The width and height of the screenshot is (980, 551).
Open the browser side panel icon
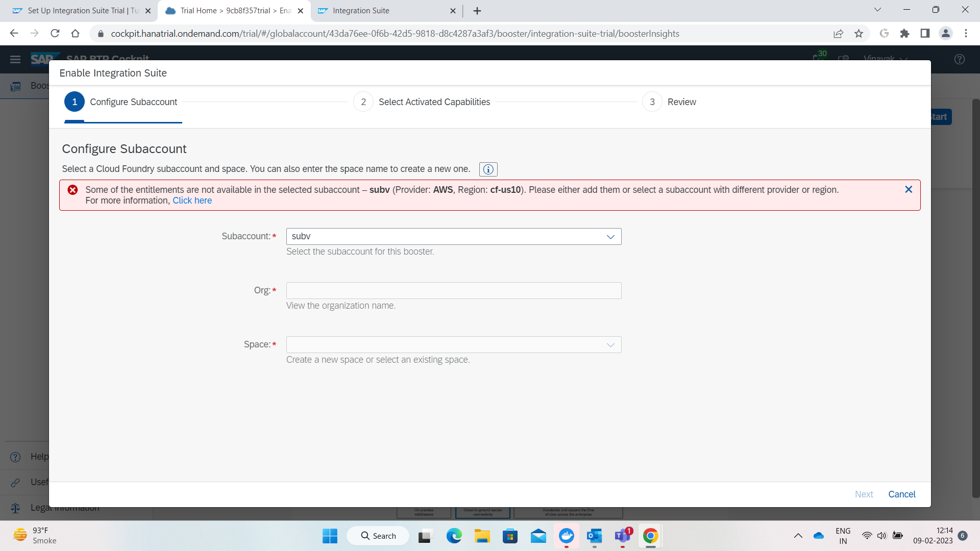pos(925,34)
